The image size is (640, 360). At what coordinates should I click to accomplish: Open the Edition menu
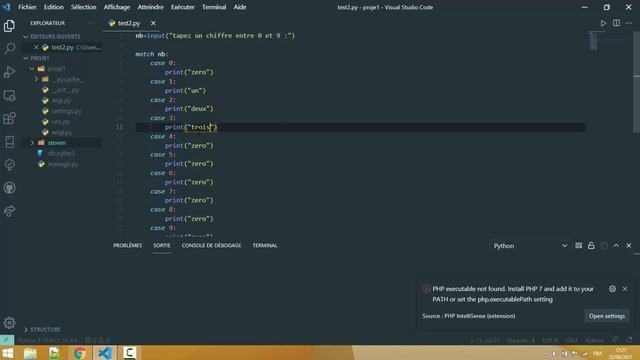(53, 7)
